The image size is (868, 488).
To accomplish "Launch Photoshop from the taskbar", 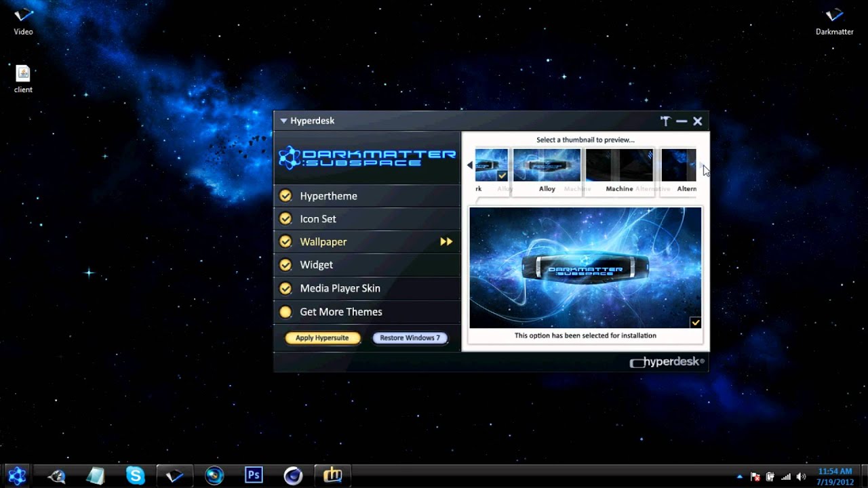I will [254, 476].
